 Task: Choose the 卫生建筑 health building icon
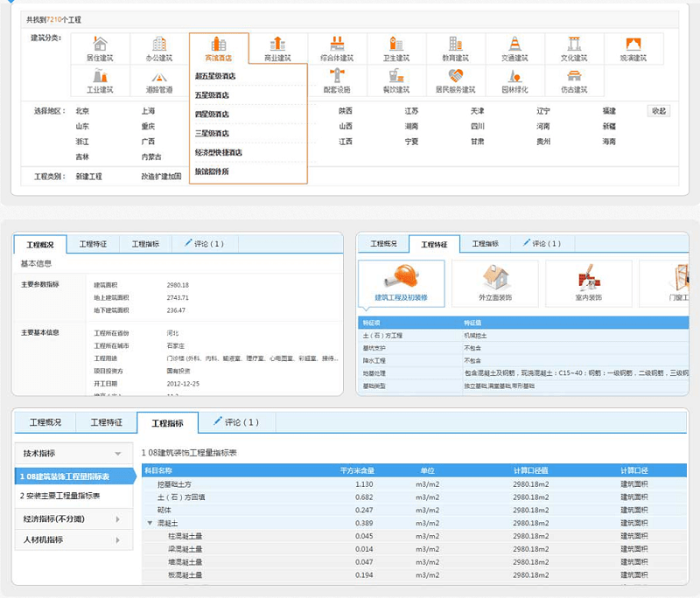(396, 44)
